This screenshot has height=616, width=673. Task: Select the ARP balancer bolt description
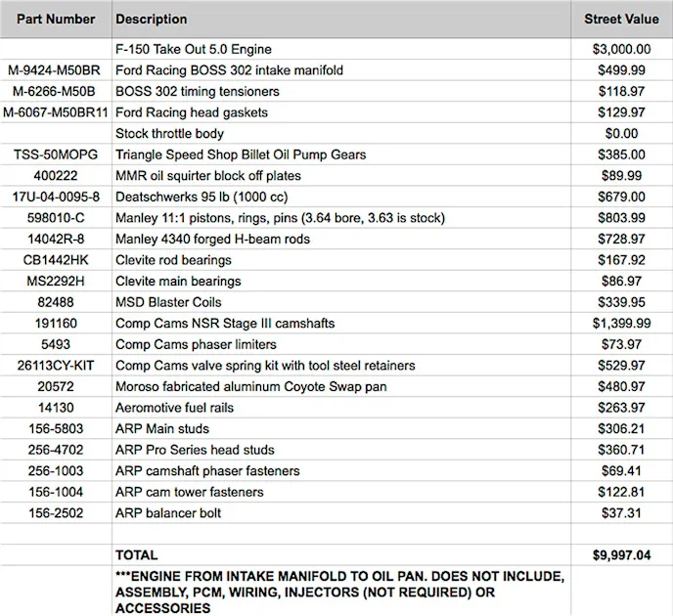168,512
